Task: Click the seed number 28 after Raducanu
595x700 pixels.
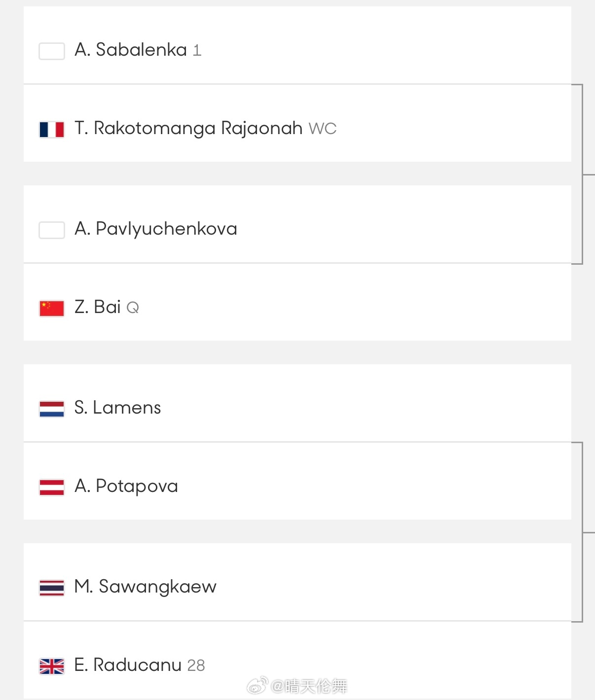Action: (196, 666)
